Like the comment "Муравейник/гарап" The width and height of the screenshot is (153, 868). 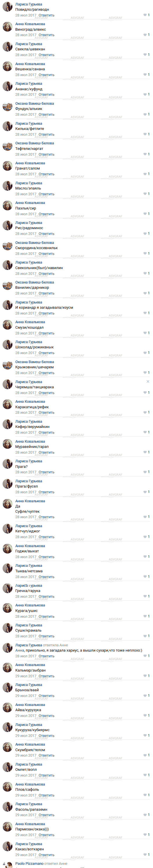146,453
